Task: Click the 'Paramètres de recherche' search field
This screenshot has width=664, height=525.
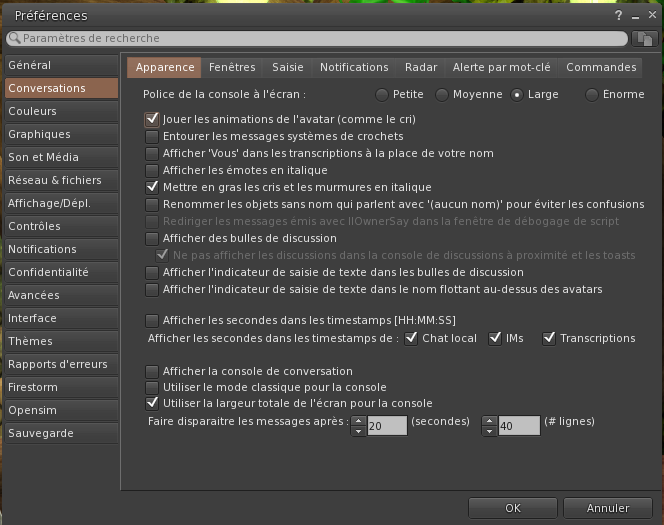Action: click(320, 38)
